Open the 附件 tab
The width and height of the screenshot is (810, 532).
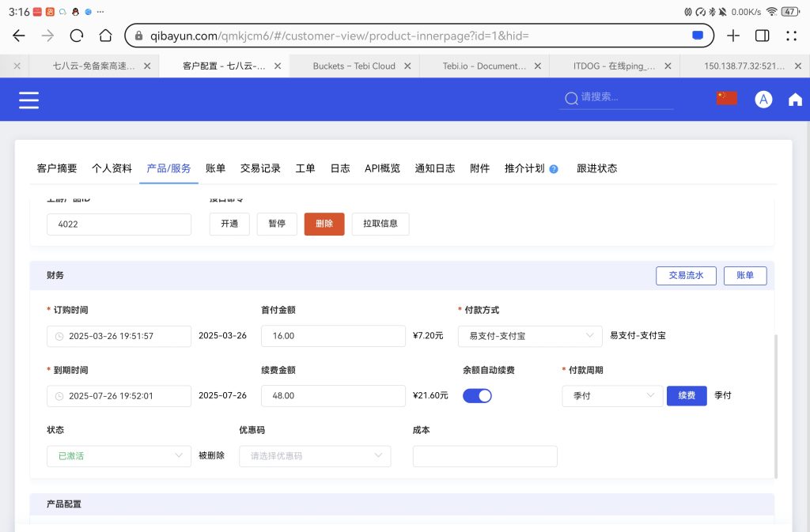(480, 168)
